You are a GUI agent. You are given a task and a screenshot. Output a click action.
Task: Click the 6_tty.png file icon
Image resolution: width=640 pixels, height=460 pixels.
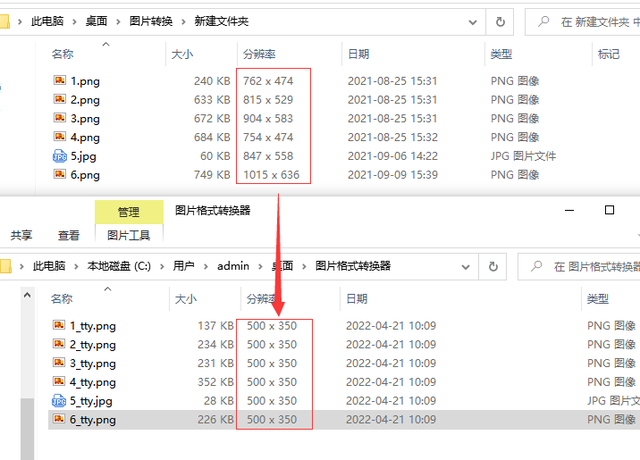pos(59,419)
